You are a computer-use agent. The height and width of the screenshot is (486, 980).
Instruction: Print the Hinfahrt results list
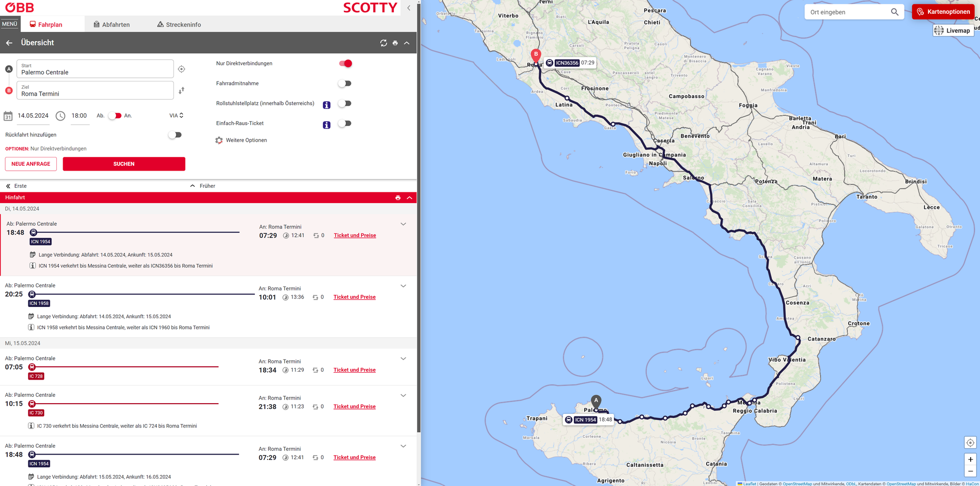pyautogui.click(x=398, y=198)
